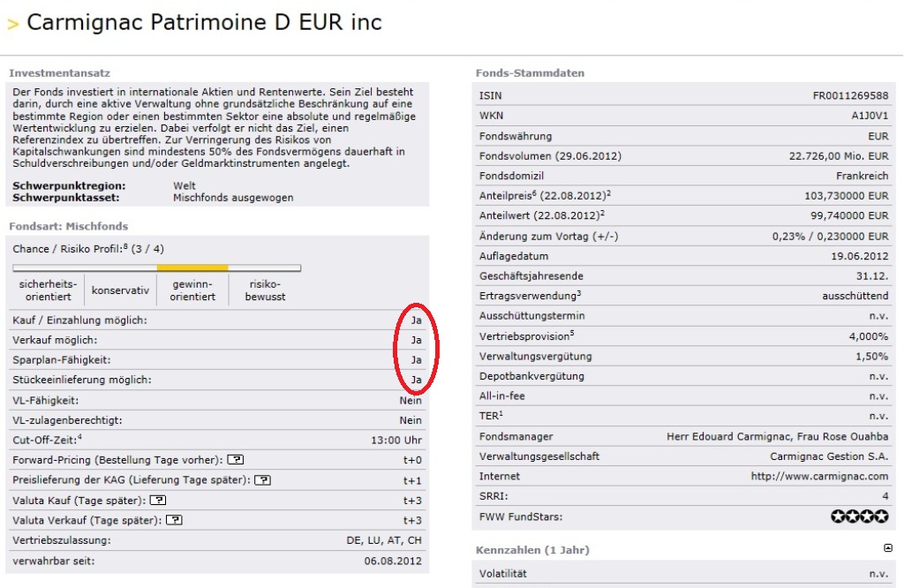904x588 pixels.
Task: Click the Kennzahlen (1 Jahr) heading
Action: coord(532,550)
